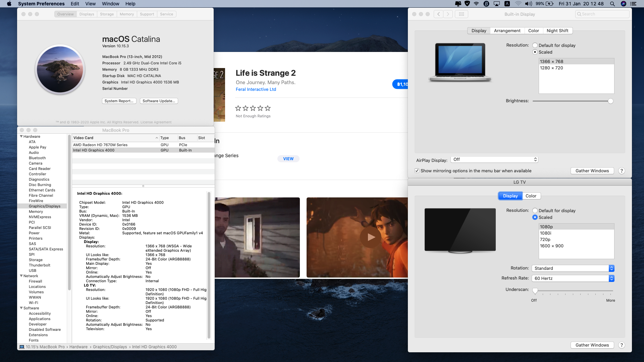This screenshot has width=644, height=362.
Task: Launch Siri from the menu bar
Action: (x=624, y=4)
